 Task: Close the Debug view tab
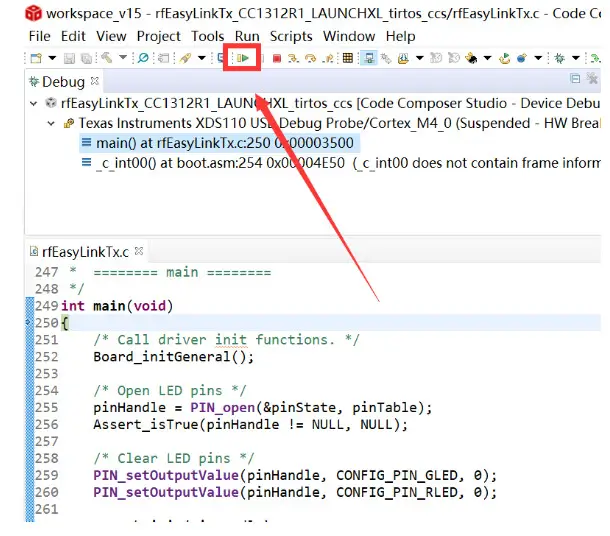[95, 81]
